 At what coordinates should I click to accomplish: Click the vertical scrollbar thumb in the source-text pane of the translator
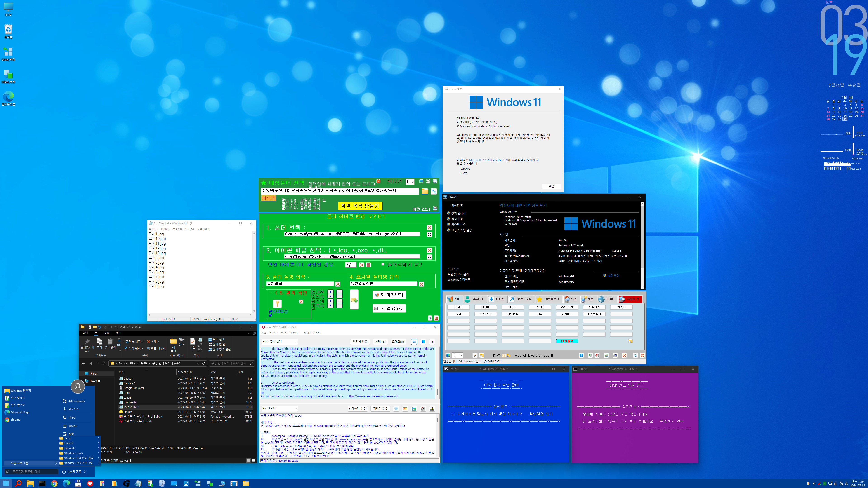437,392
